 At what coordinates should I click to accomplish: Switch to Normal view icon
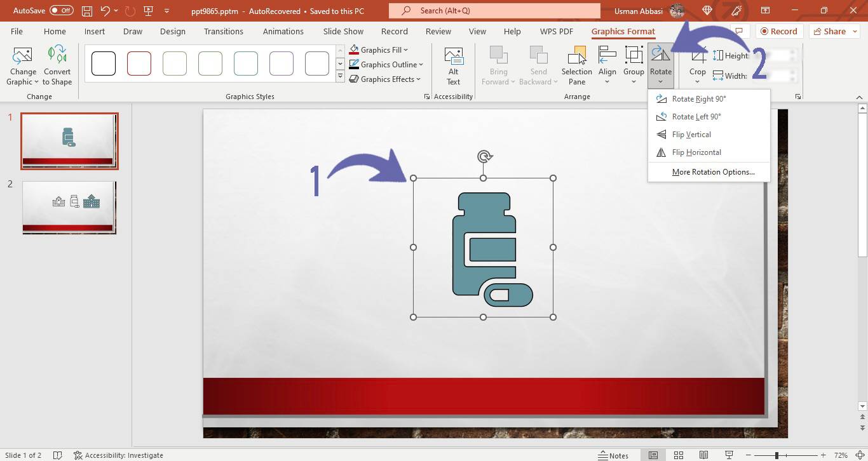pyautogui.click(x=653, y=455)
